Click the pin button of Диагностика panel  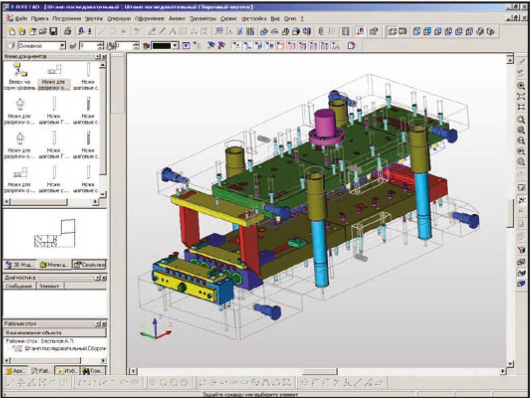tap(98, 277)
